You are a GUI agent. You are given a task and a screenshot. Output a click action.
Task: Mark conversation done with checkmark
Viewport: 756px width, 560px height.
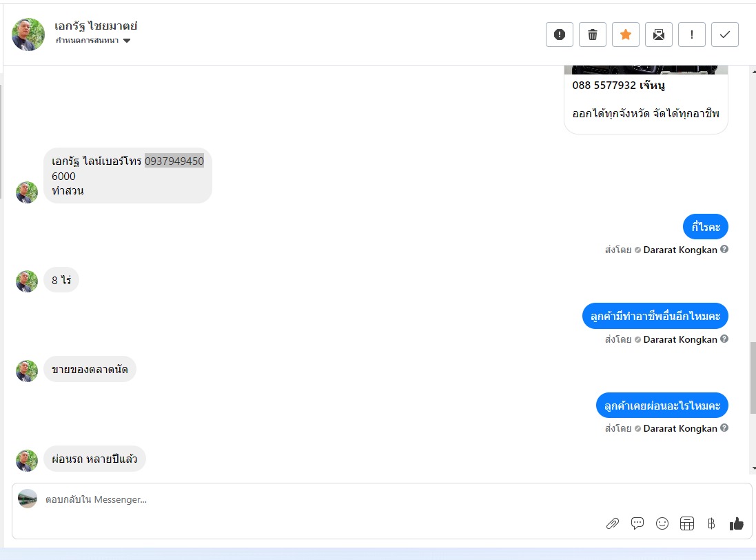click(725, 34)
